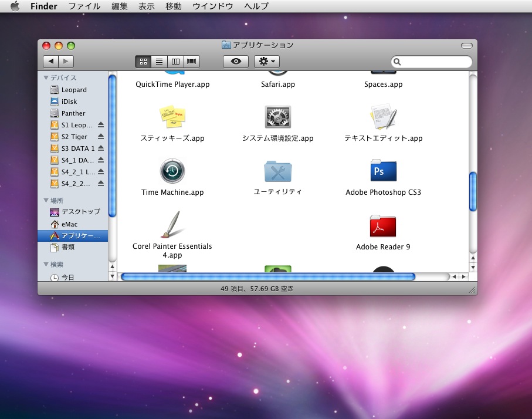The height and width of the screenshot is (419, 532).
Task: Click the sidebar scroll up arrow
Action: [112, 266]
